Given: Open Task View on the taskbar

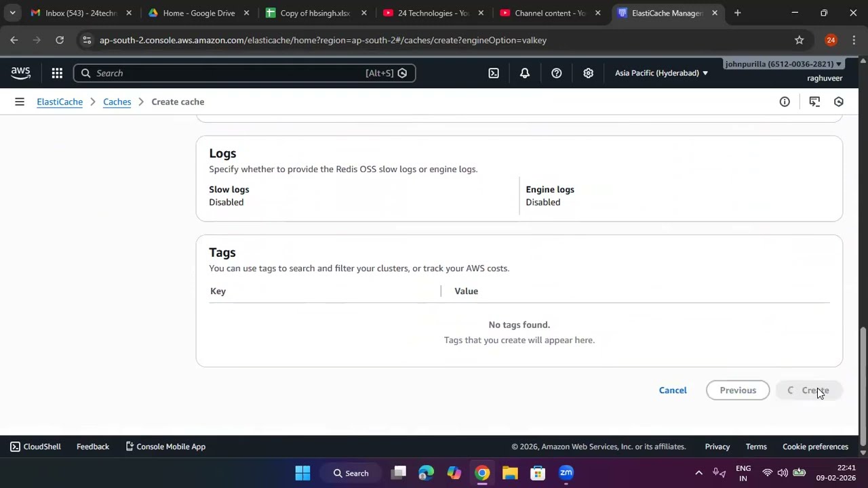Looking at the screenshot, I should tap(399, 473).
